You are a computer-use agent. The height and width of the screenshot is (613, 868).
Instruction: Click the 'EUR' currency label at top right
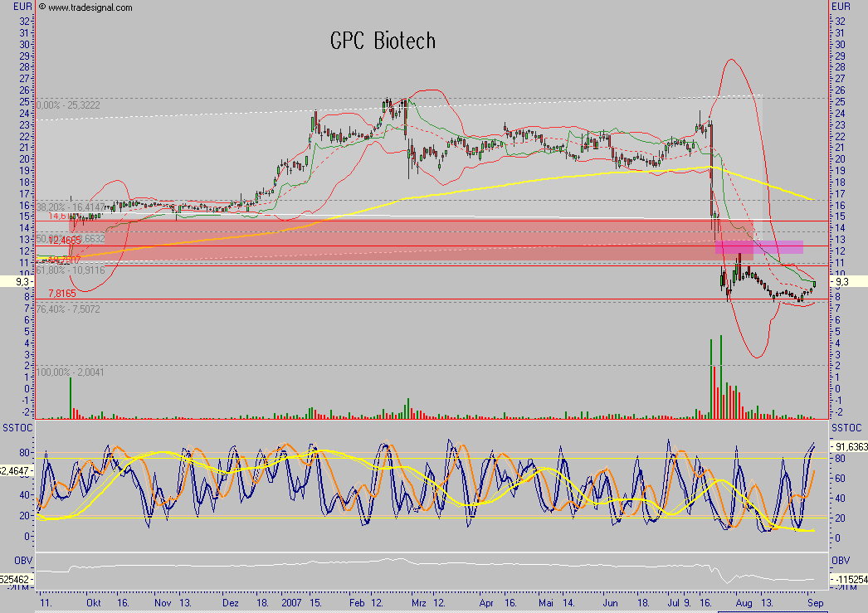[x=841, y=7]
